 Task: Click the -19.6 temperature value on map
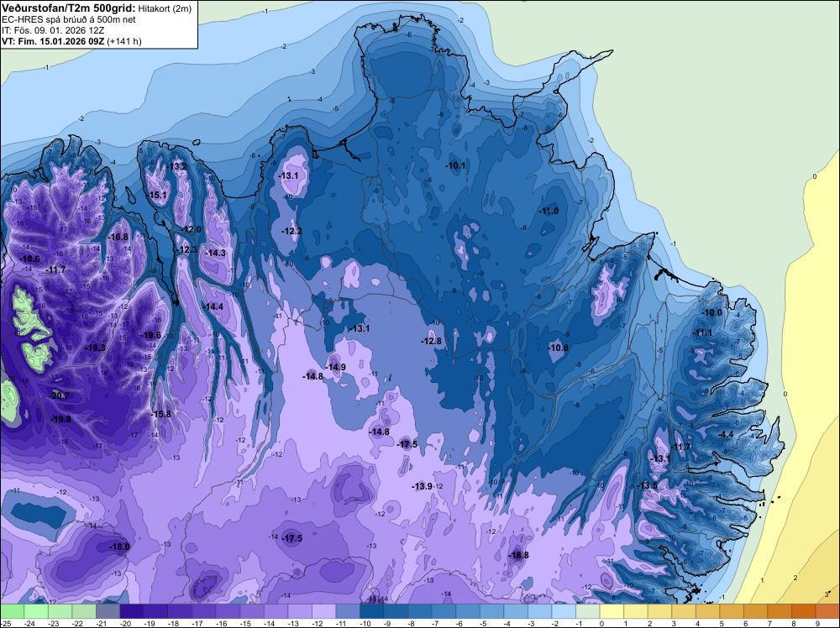150,335
